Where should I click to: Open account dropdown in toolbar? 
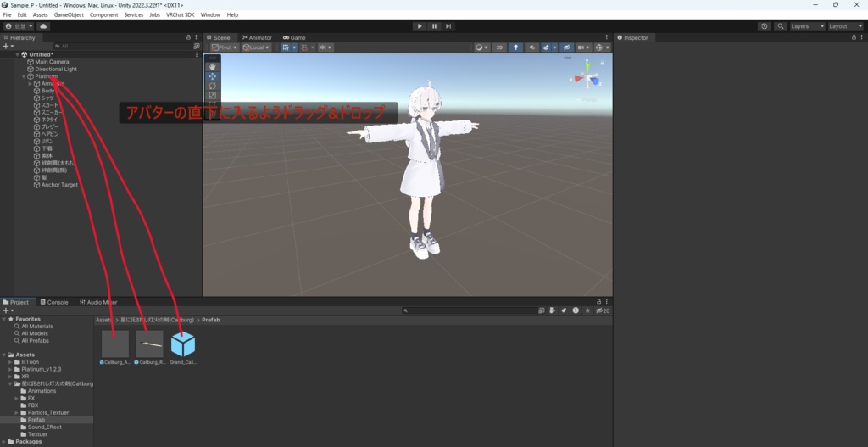[19, 26]
